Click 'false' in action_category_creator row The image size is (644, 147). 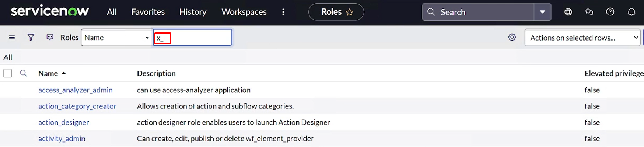point(592,106)
